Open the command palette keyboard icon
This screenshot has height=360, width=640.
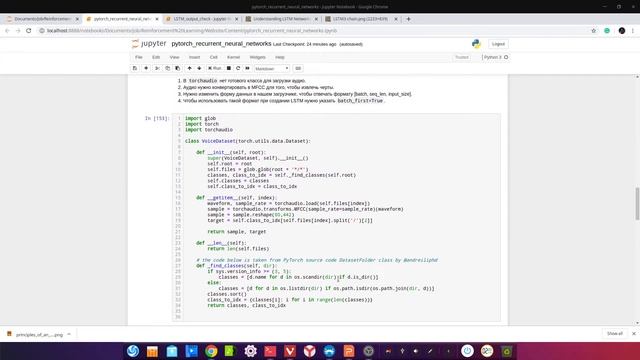pyautogui.click(x=298, y=68)
